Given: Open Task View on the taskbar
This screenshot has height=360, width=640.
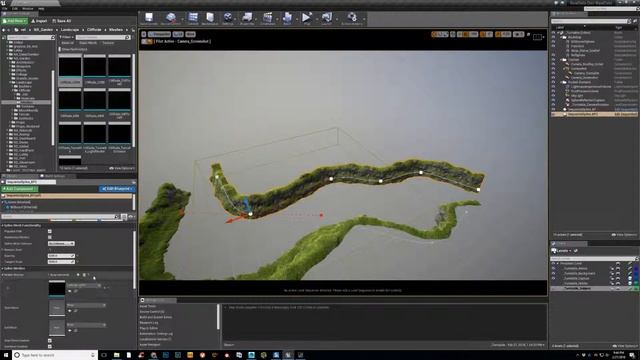Looking at the screenshot, I should [104, 355].
